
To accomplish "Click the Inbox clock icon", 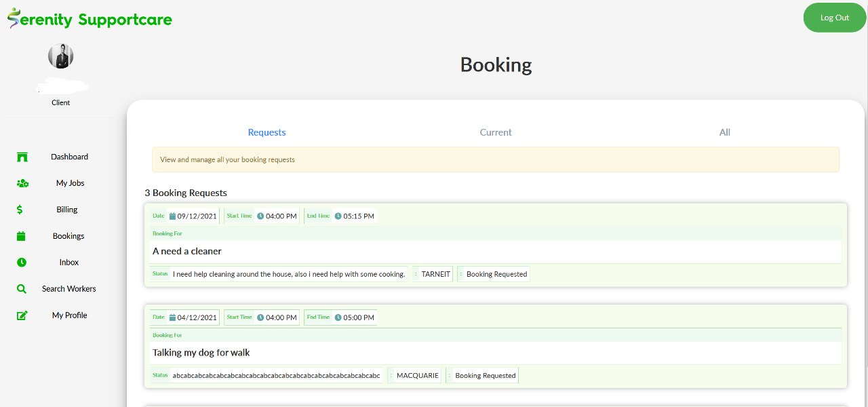I will pyautogui.click(x=22, y=263).
